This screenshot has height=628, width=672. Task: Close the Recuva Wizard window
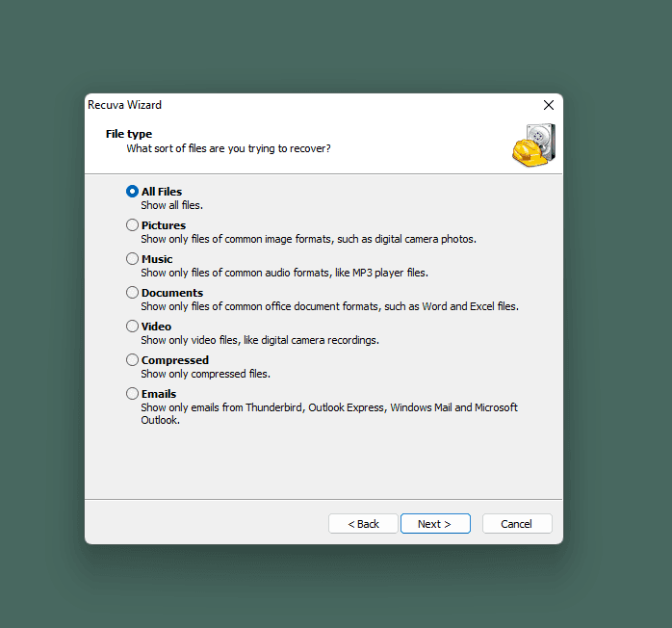pyautogui.click(x=549, y=105)
